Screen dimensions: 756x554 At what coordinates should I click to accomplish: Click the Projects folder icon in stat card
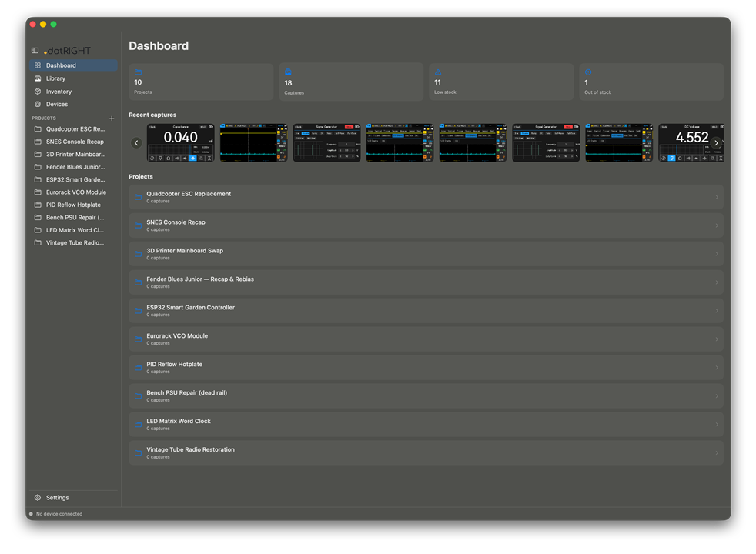pos(138,72)
